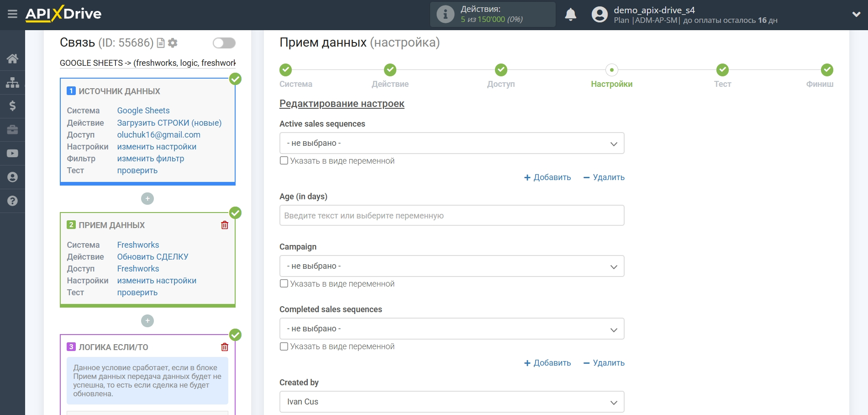Image resolution: width=868 pixels, height=415 pixels.
Task: Check variable checkbox under Active sales sequences
Action: coord(284,161)
